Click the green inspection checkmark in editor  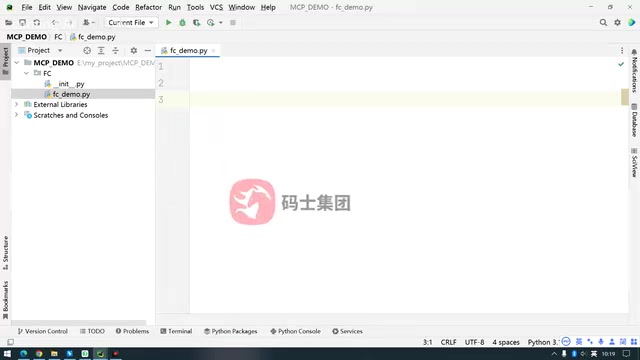621,64
